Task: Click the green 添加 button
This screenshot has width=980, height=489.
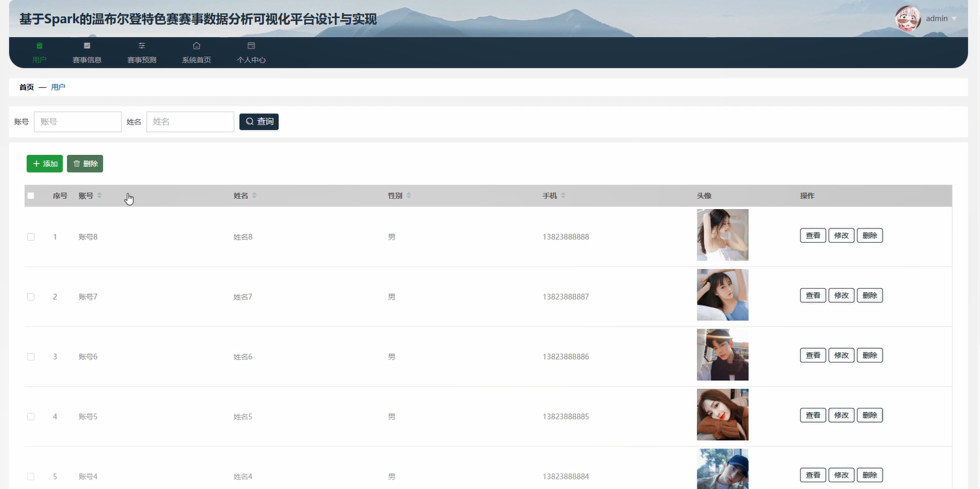Action: [45, 164]
